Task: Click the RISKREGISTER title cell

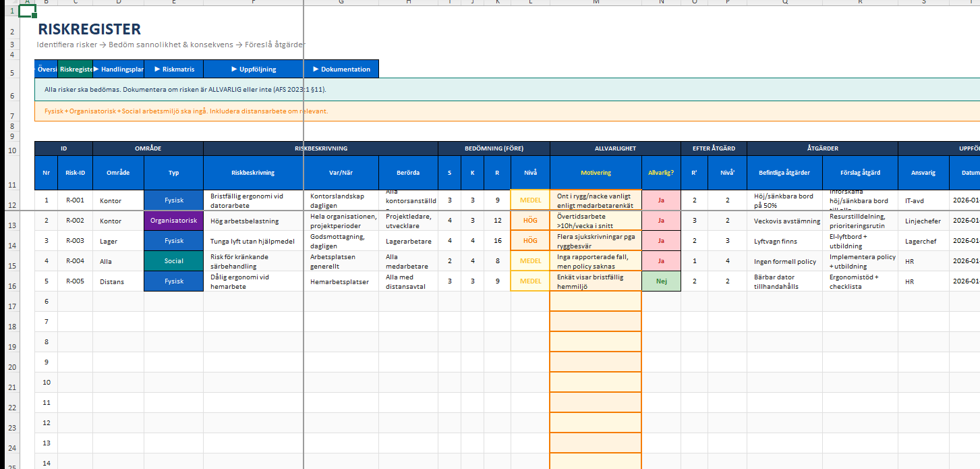Action: pos(89,29)
